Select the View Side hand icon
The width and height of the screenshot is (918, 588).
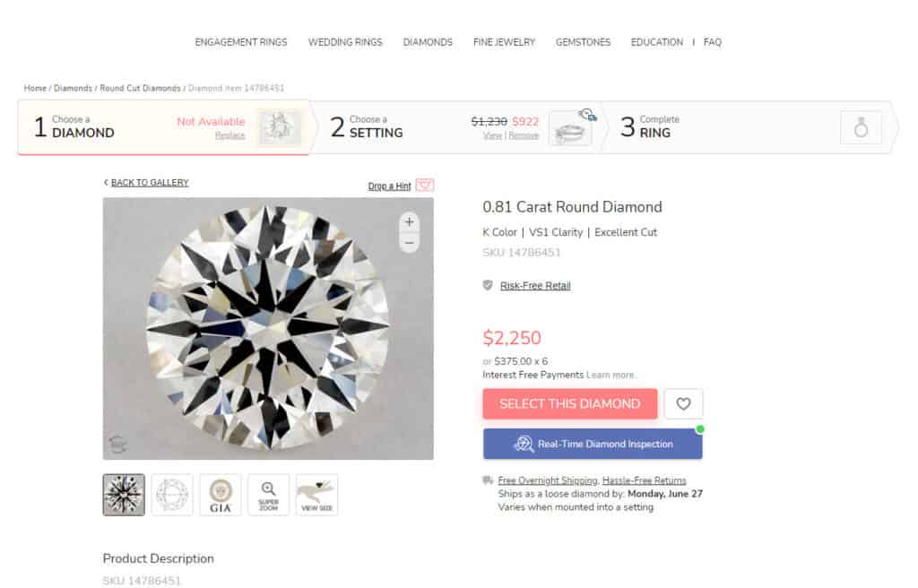pos(316,494)
